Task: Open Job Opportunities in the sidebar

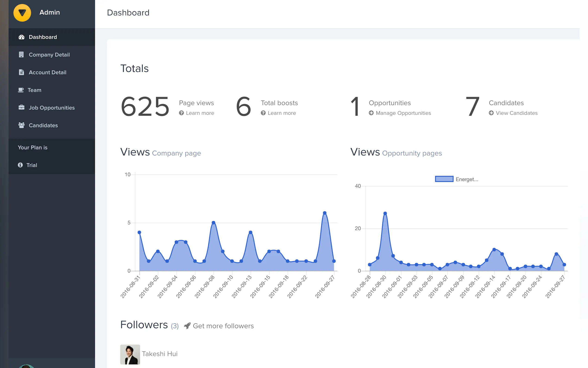Action: [52, 108]
